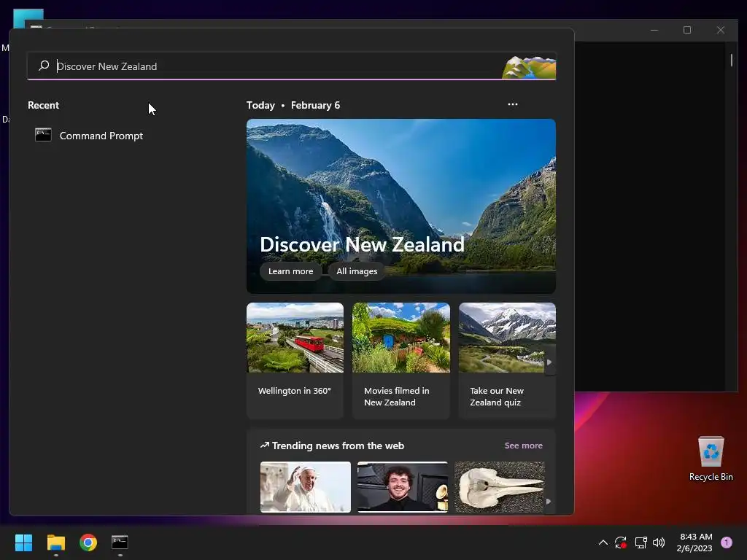Click the search box reading Discover New Zealand
This screenshot has width=747, height=560.
point(292,66)
